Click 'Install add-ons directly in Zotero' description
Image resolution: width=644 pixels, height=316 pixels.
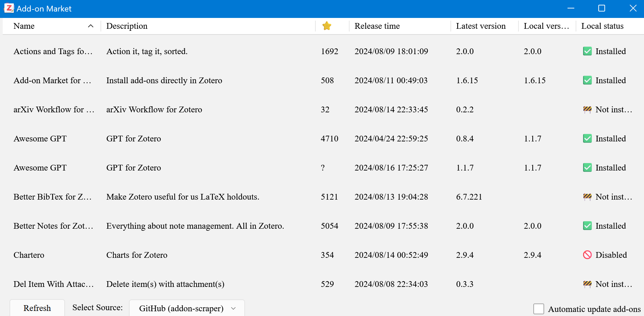pos(164,80)
